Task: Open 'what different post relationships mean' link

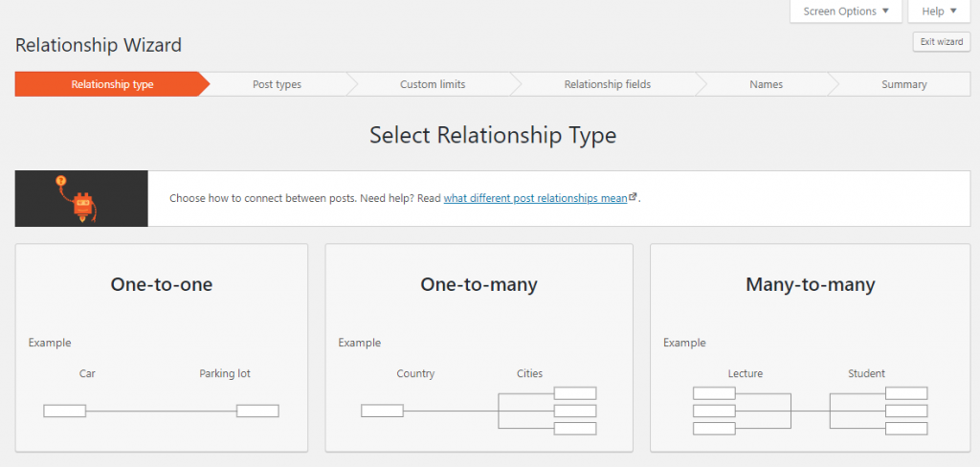Action: coord(535,198)
